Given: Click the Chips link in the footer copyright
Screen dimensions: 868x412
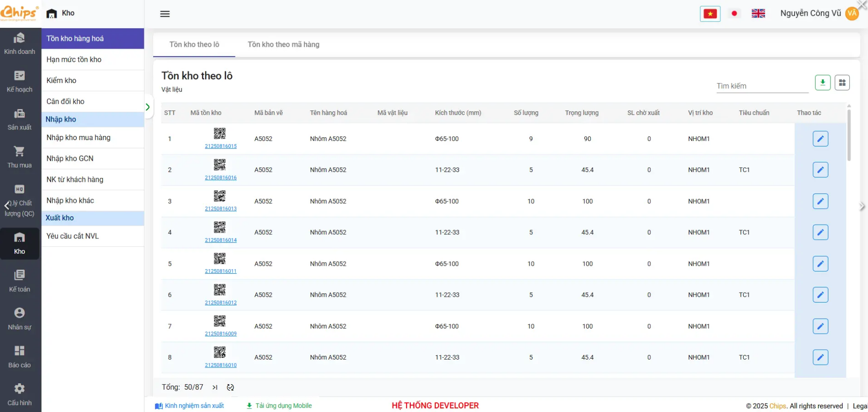Looking at the screenshot, I should click(x=777, y=406).
